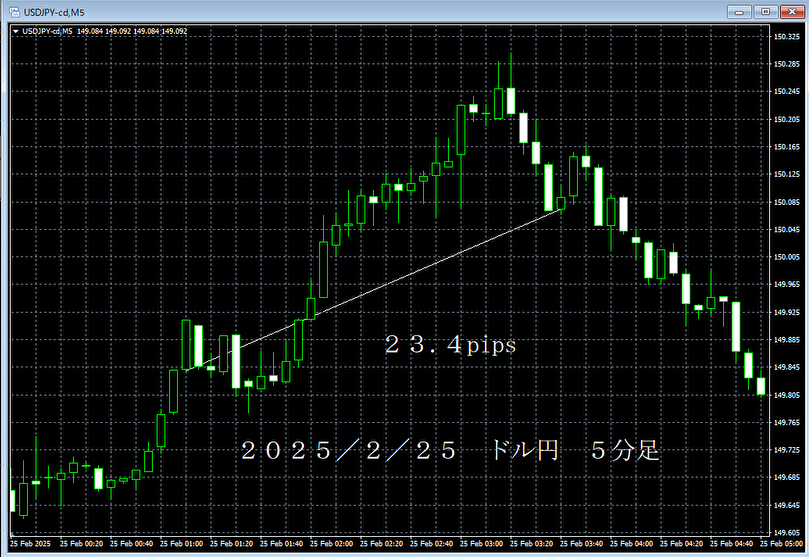The image size is (809, 557).
Task: Click price level 149.805 on scale
Action: 787,395
